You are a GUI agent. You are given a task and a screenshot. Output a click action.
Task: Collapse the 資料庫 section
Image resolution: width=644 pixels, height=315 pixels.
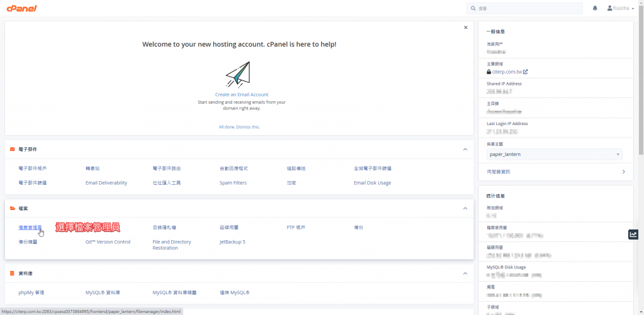click(x=465, y=274)
